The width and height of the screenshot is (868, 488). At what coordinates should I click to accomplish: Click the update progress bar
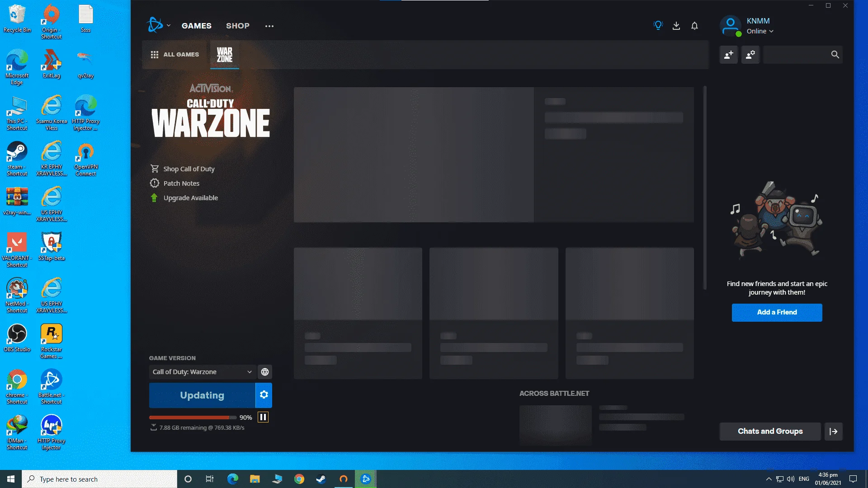(x=193, y=418)
